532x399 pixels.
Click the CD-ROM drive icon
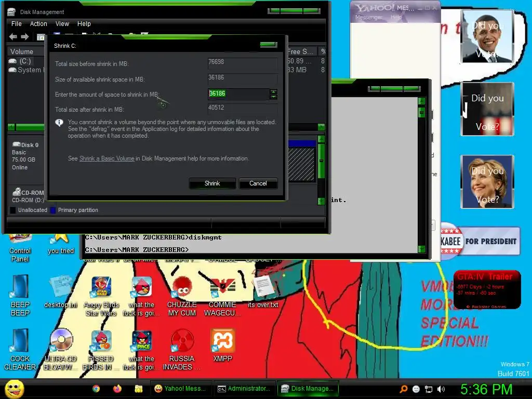click(x=16, y=192)
